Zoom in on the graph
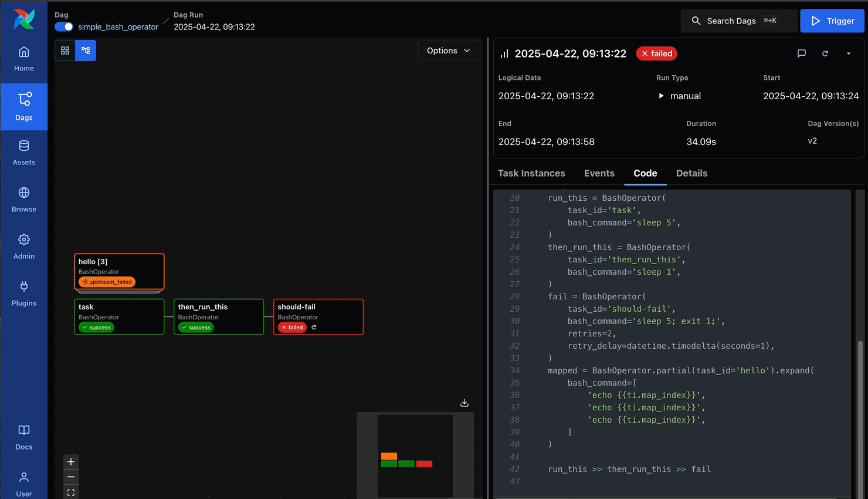This screenshot has width=868, height=499. click(x=71, y=462)
